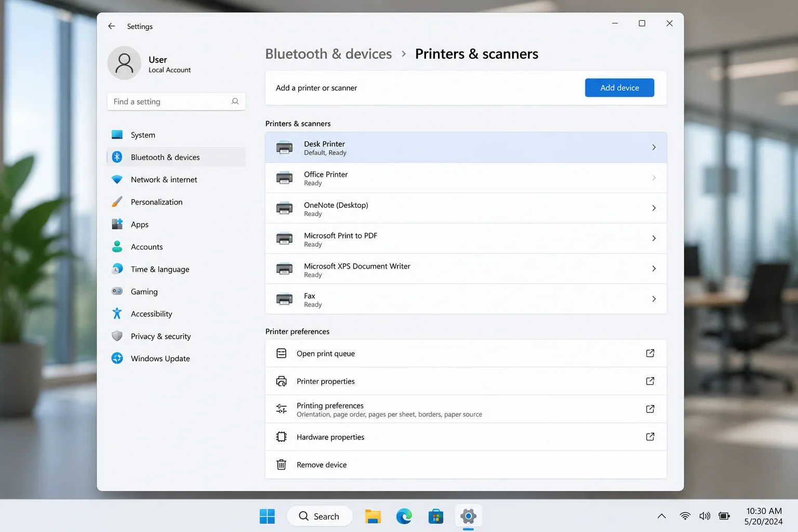The height and width of the screenshot is (532, 798).
Task: Click the Hardware properties chip icon
Action: click(x=282, y=437)
